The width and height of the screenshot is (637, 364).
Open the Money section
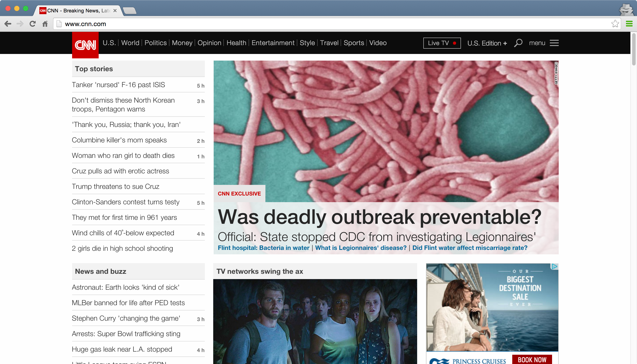coord(182,43)
